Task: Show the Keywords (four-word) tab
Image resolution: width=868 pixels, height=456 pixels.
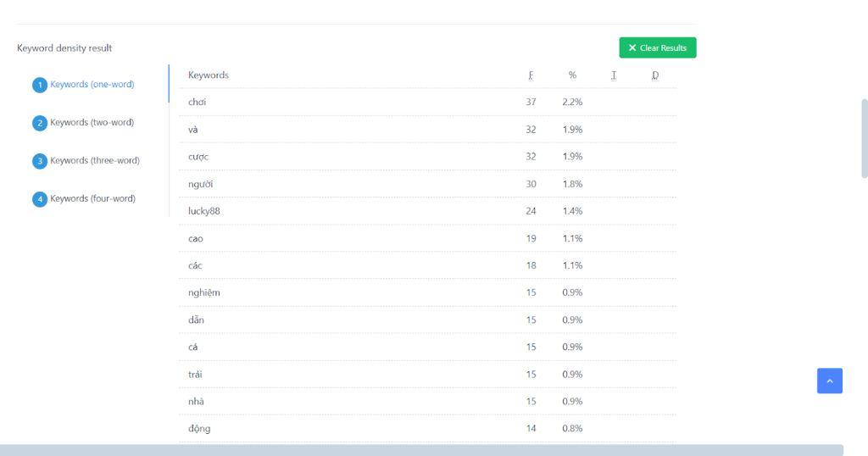Action: click(x=92, y=198)
